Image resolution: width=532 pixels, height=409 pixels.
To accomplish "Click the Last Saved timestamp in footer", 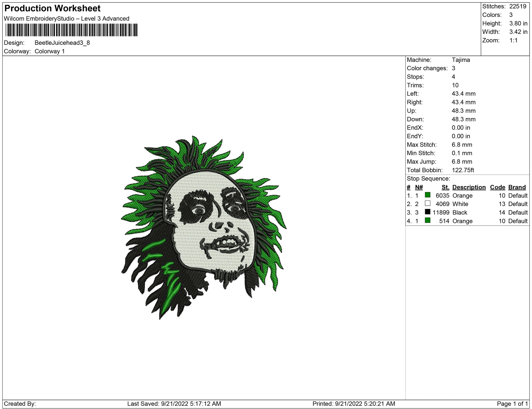I will coord(174,404).
